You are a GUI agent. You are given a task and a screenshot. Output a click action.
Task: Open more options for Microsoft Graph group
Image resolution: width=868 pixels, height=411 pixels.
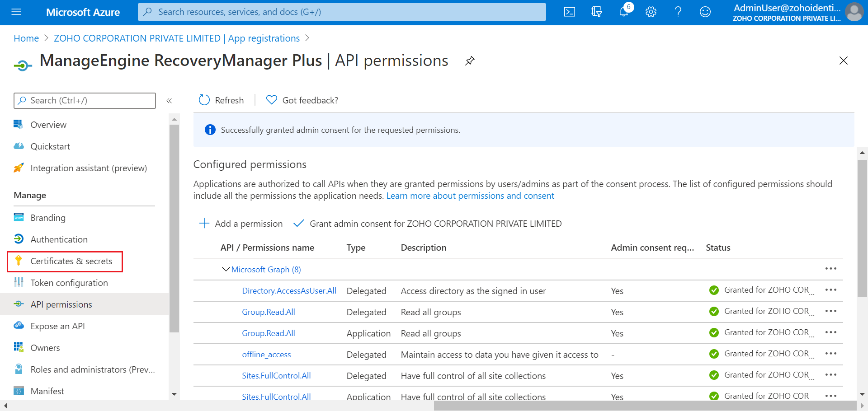coord(830,269)
